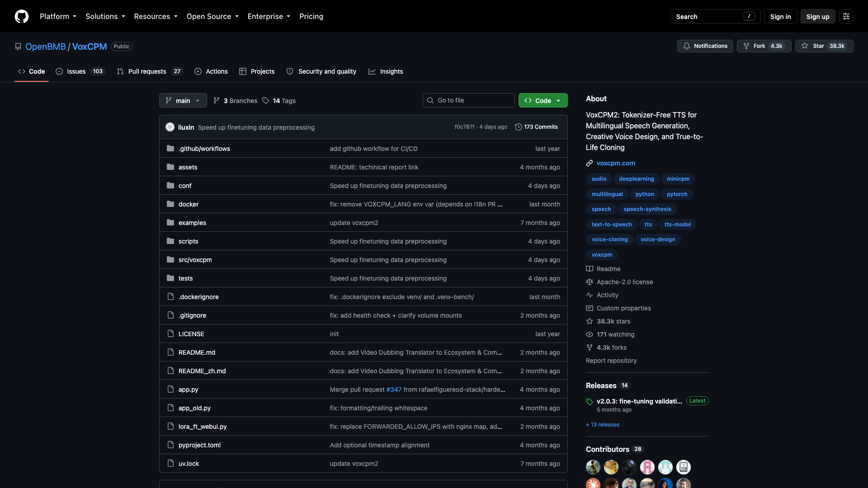The image size is (868, 488).
Task: Select the Code tab
Action: coord(32,71)
